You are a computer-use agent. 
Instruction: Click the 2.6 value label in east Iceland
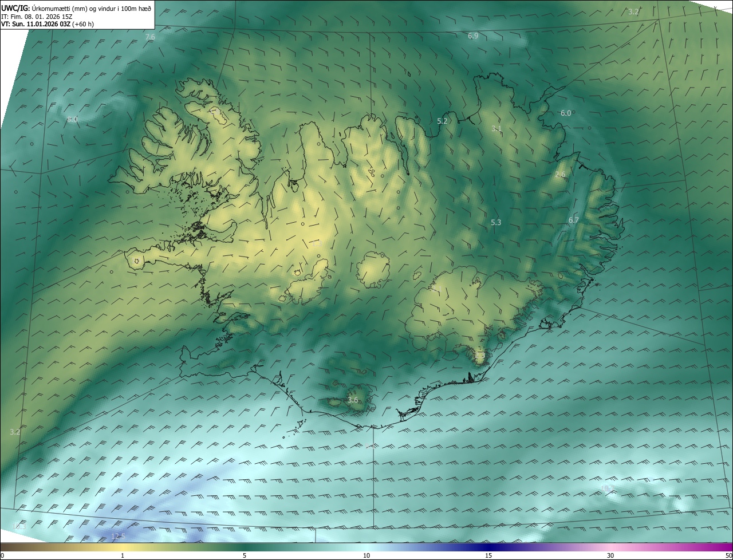click(560, 175)
